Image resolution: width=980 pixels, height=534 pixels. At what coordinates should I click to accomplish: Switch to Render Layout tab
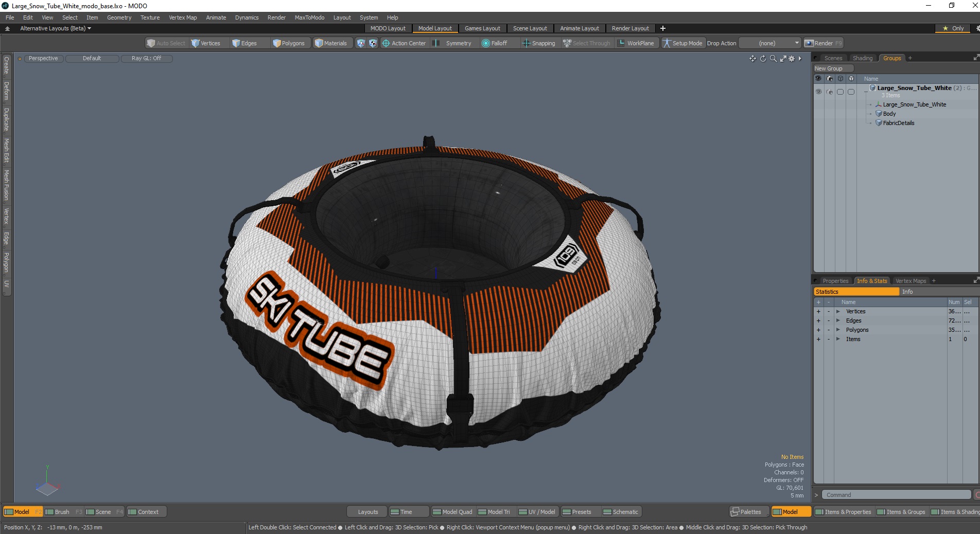pyautogui.click(x=631, y=28)
